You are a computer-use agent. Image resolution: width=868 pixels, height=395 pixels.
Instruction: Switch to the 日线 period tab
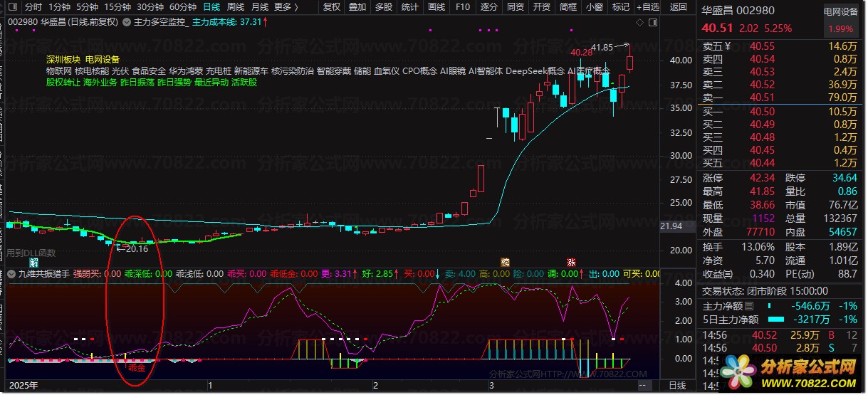(211, 7)
